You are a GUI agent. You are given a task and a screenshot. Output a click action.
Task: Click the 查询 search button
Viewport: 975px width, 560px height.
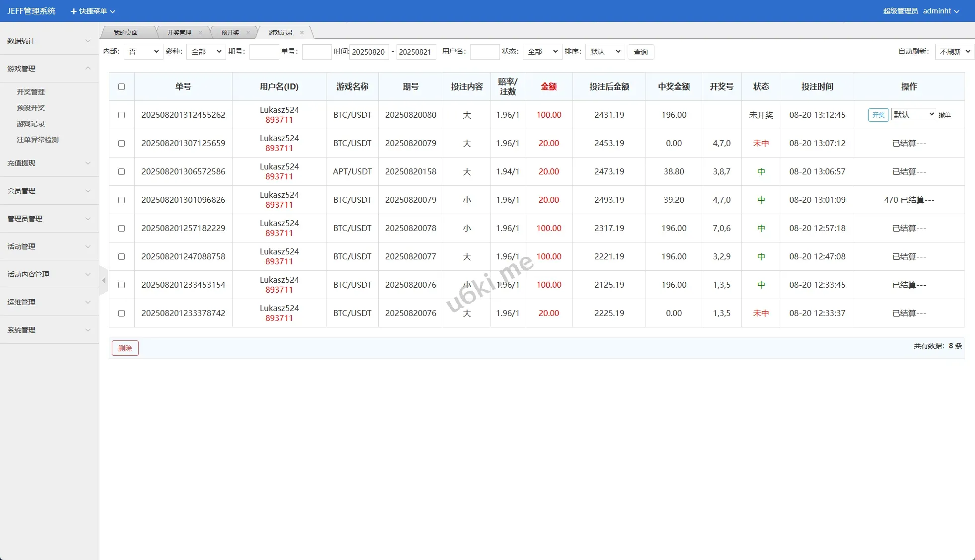[641, 52]
